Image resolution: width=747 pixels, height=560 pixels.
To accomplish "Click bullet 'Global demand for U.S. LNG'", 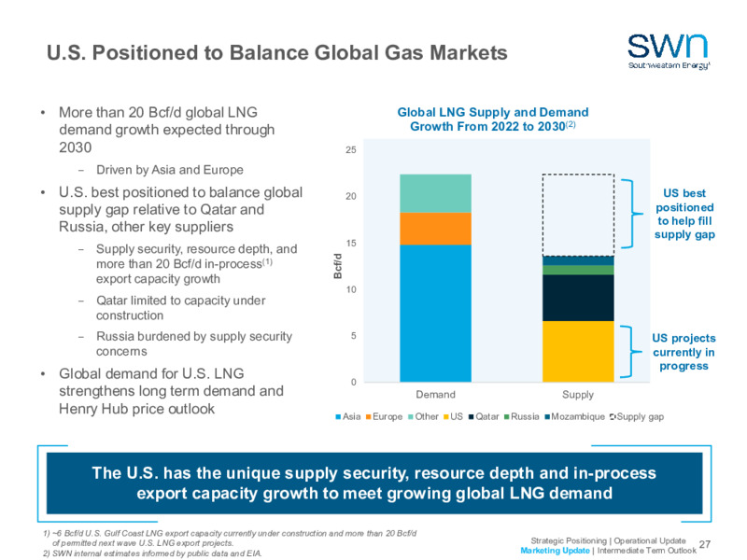I will click(x=171, y=391).
